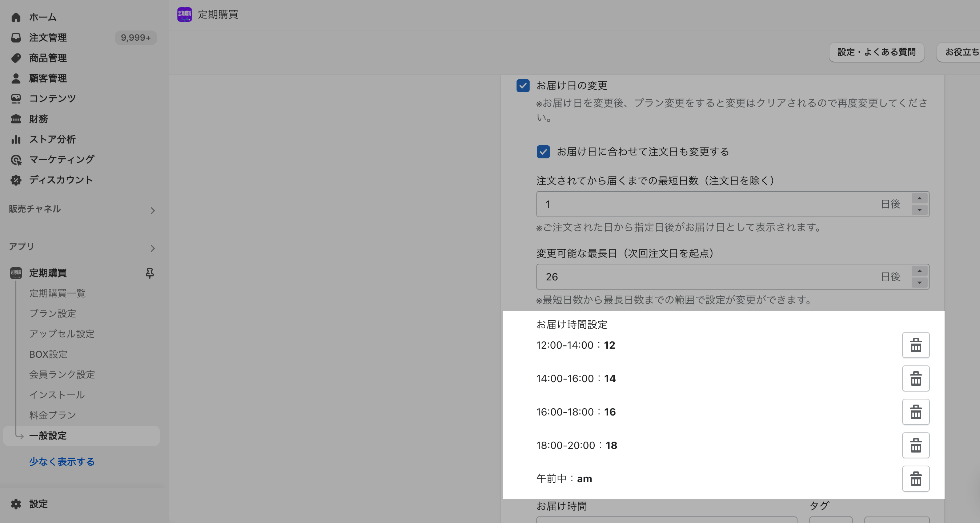Uncheck the お届け日の変更 checkbox
Viewport: 980px width, 523px height.
523,85
